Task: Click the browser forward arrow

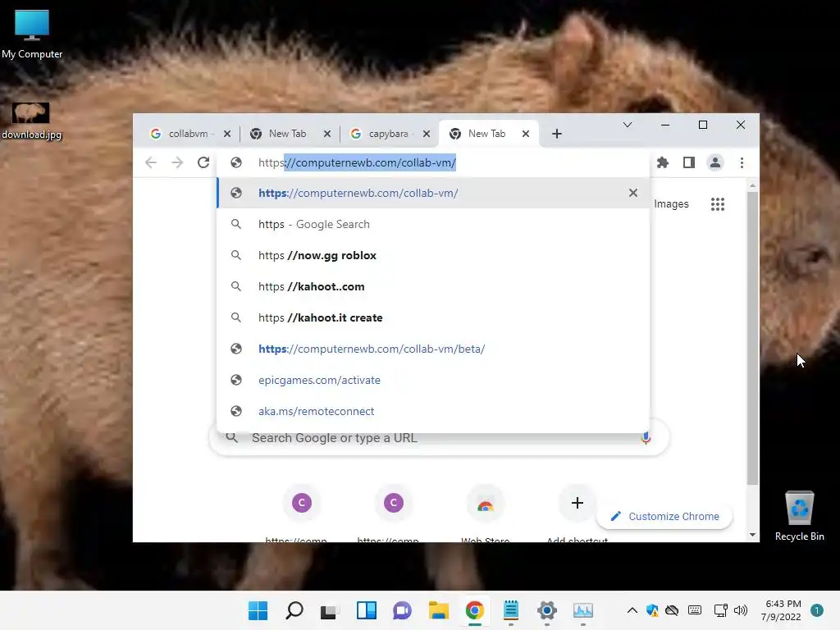Action: (x=177, y=162)
